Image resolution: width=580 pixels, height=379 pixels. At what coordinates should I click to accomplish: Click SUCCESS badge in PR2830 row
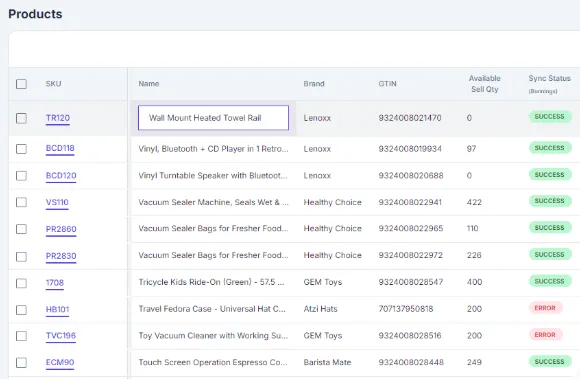[x=550, y=254]
